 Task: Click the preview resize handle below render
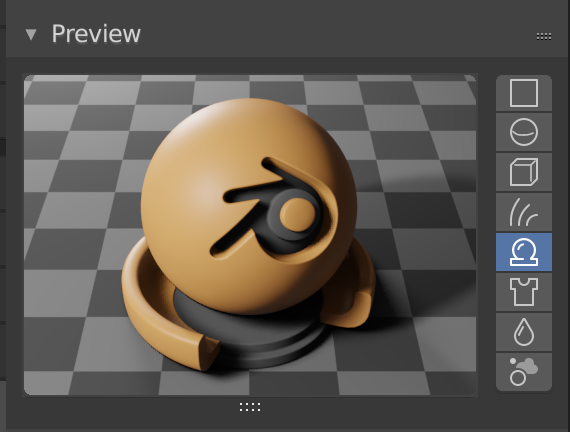[x=250, y=407]
